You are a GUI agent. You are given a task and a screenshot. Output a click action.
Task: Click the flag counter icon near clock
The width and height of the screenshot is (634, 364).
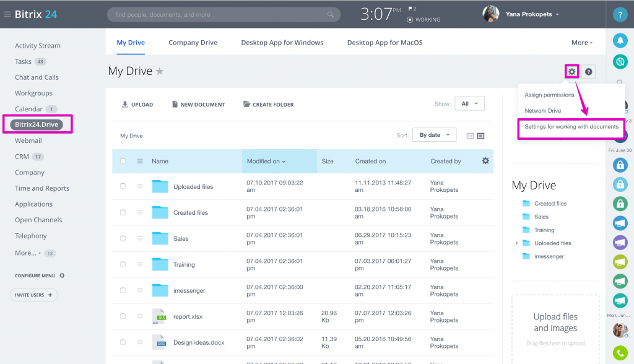[412, 9]
